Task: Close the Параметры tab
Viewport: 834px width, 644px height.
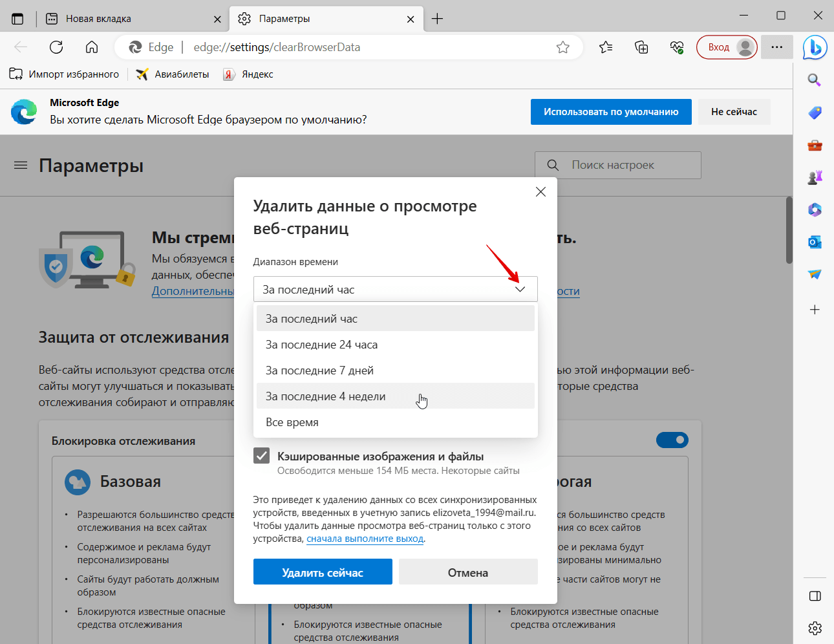Action: 411,19
